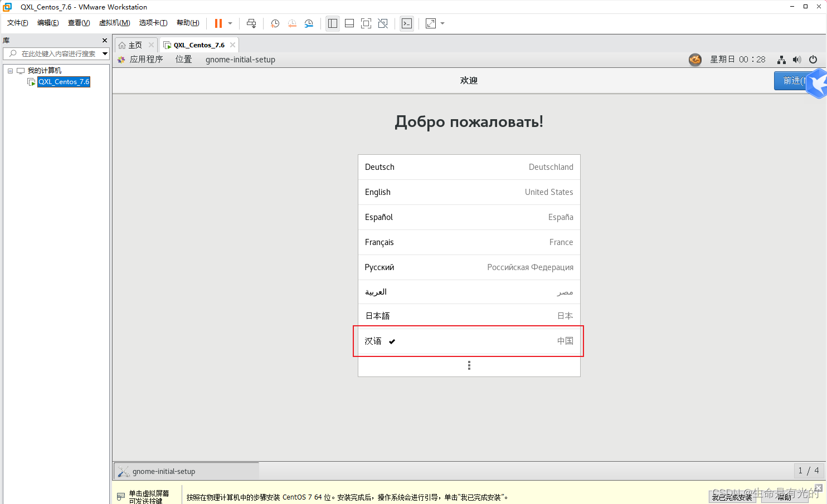Switch to Unity mode
827x504 pixels.
coord(383,23)
